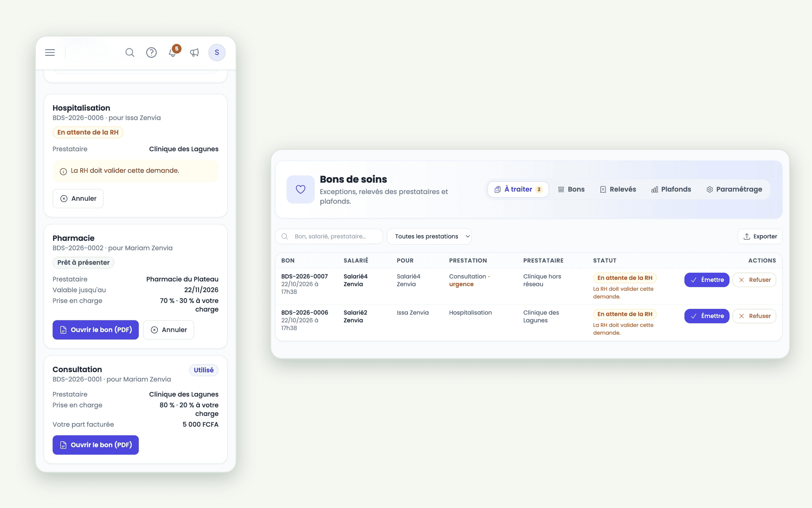Click the info icon in the RH validation notice

coord(63,171)
